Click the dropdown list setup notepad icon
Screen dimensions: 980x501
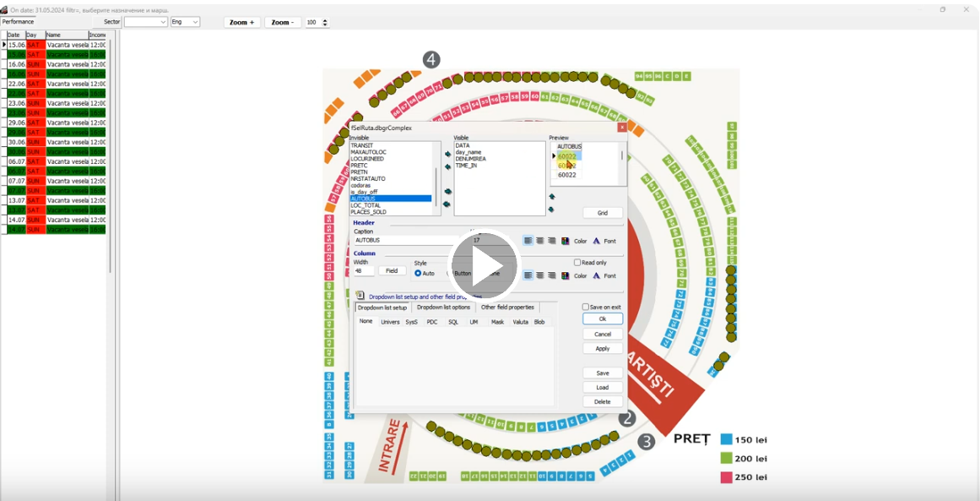(x=360, y=295)
